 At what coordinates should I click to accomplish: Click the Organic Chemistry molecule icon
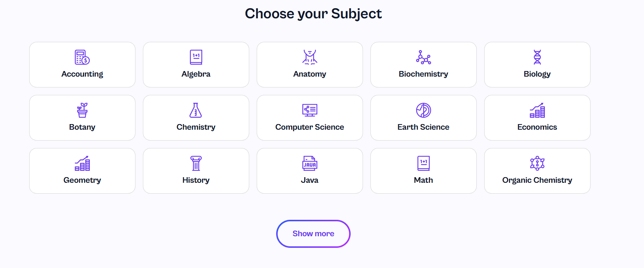537,163
